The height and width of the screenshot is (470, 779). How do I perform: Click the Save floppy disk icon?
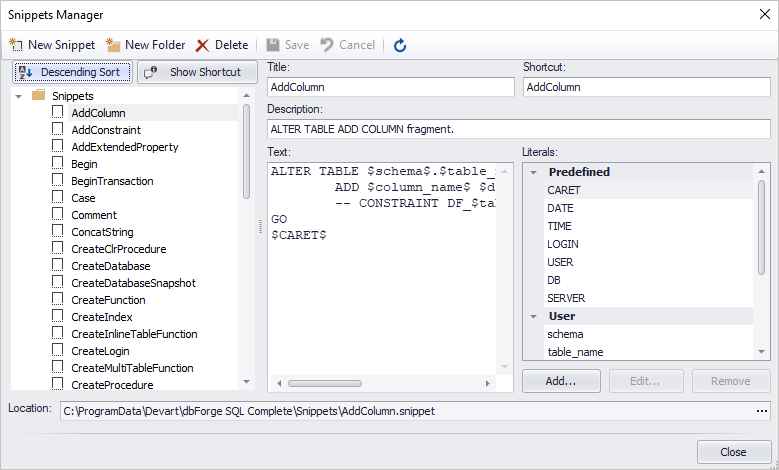[273, 45]
